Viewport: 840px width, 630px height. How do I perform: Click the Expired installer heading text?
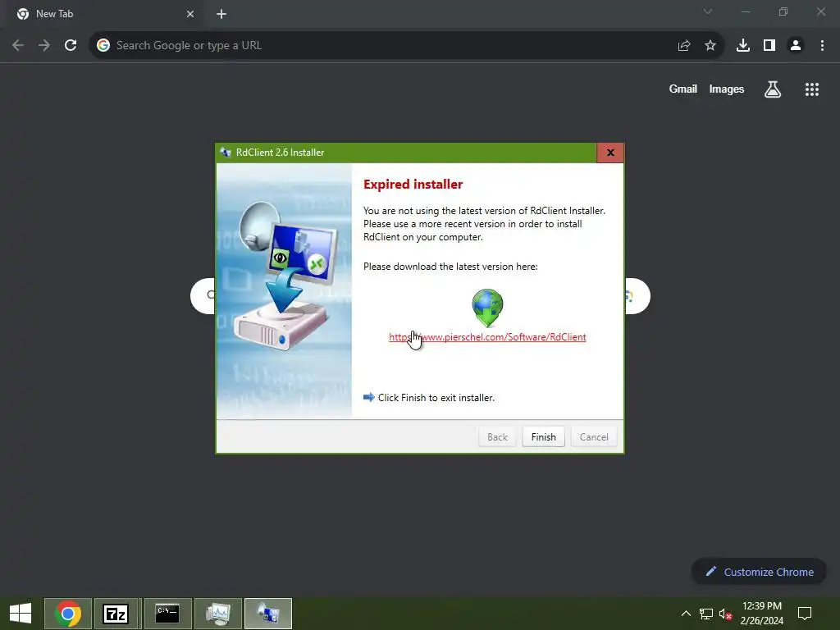[413, 185]
